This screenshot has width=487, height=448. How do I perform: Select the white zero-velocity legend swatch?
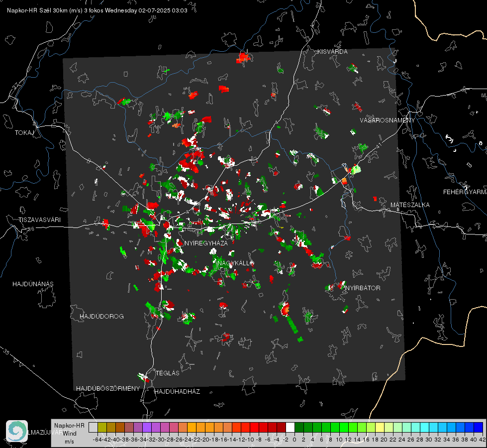click(290, 427)
